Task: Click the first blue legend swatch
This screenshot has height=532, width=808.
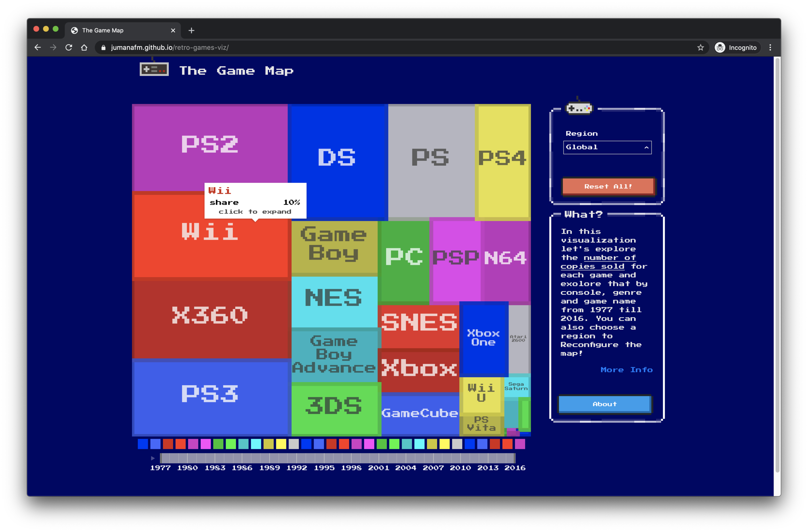Action: [143, 444]
